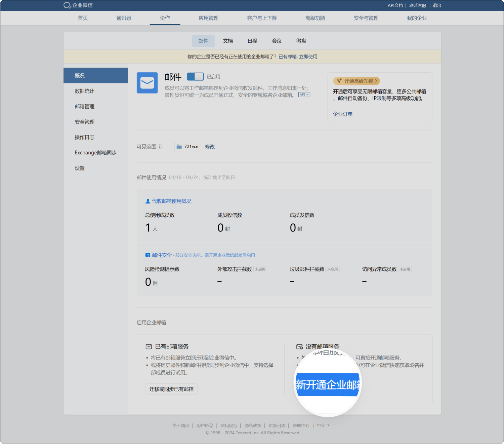This screenshot has width=504, height=444.
Task: Click the 成员收信数 label
Action: click(x=230, y=215)
